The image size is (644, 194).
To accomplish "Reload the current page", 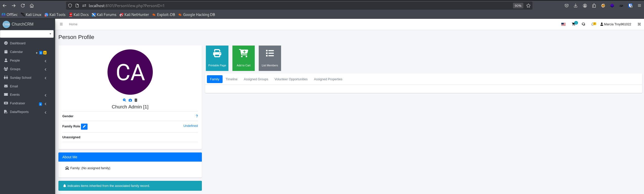I will pos(23,6).
